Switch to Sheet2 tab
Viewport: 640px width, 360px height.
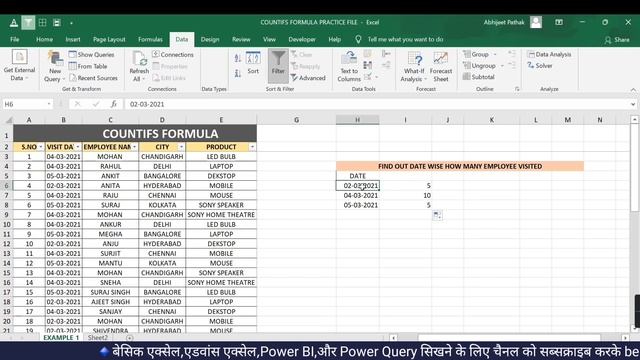click(x=98, y=338)
